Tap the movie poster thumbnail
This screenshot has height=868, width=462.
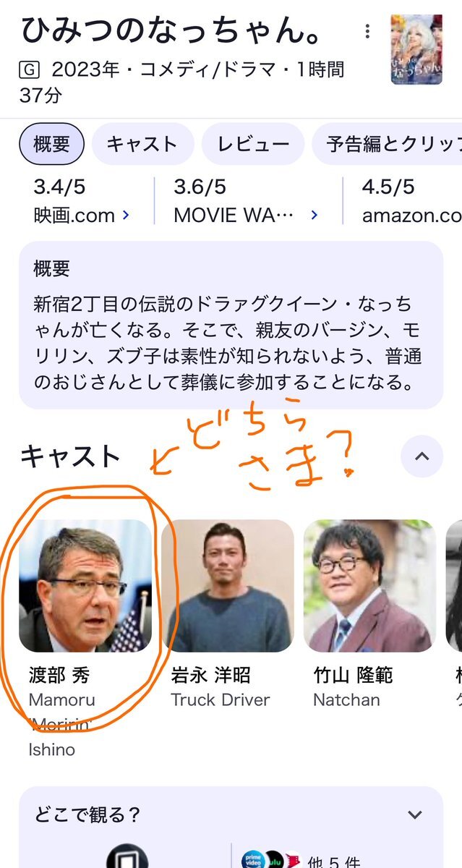pos(416,50)
